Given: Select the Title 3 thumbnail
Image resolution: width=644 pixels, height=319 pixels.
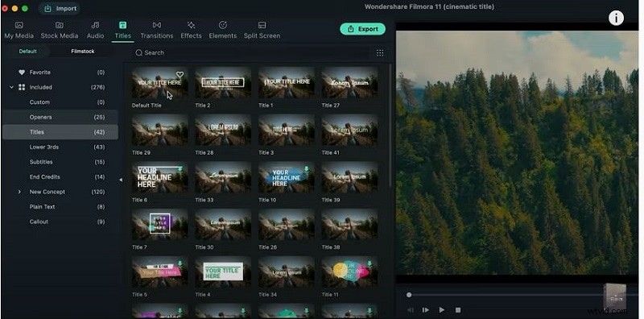Looking at the screenshot, I should click(x=287, y=130).
